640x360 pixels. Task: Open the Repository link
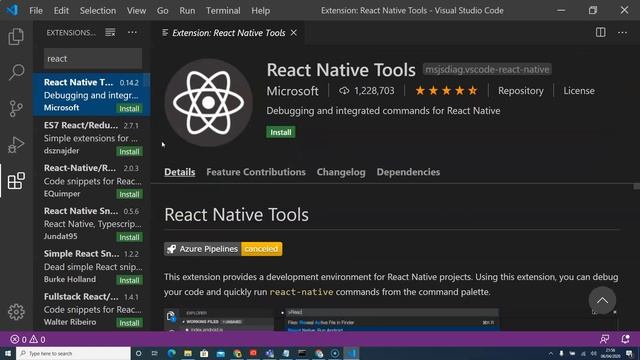pyautogui.click(x=520, y=91)
